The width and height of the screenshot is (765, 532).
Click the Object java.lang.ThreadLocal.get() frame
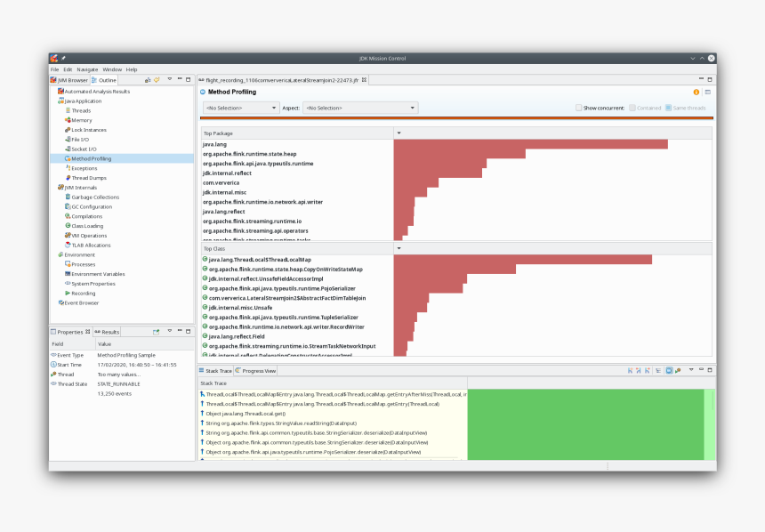(x=246, y=414)
